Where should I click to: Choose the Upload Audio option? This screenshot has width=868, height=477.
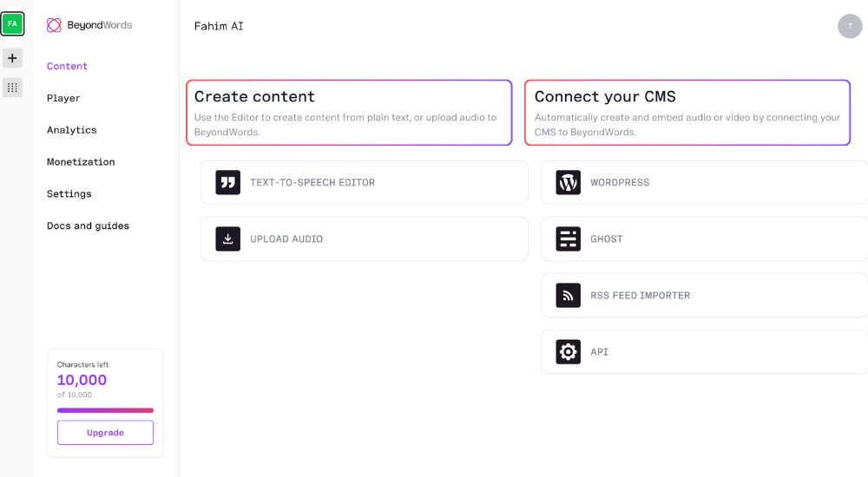coord(365,238)
